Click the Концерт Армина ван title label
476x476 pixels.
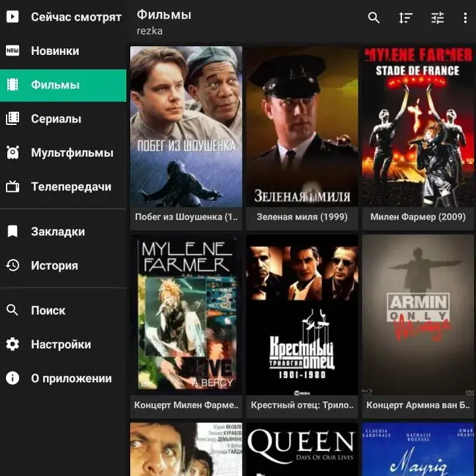point(418,405)
